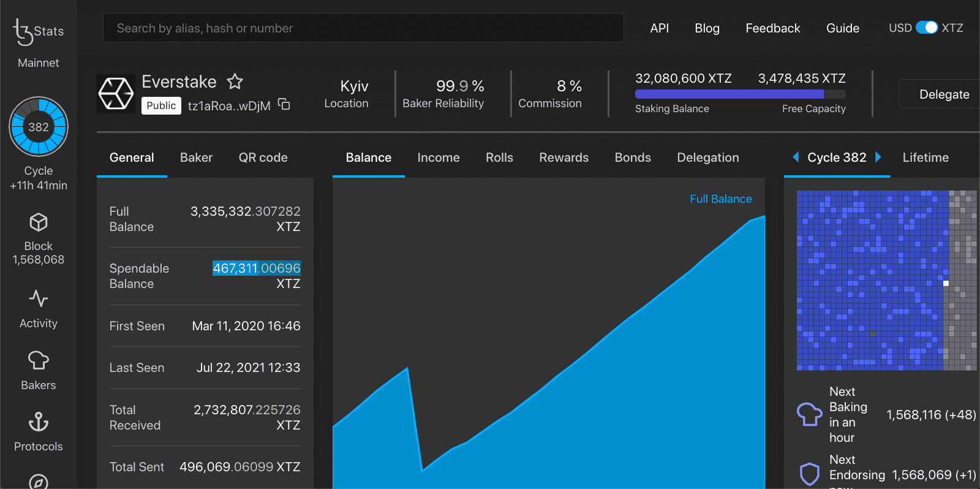Go to the next cycle arrow
980x489 pixels.
tap(878, 157)
